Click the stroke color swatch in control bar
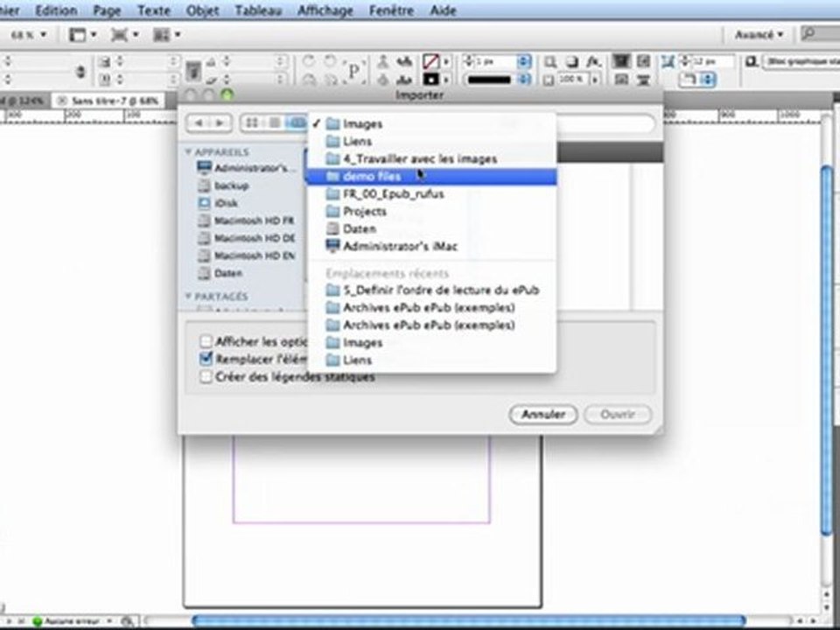 coord(430,80)
